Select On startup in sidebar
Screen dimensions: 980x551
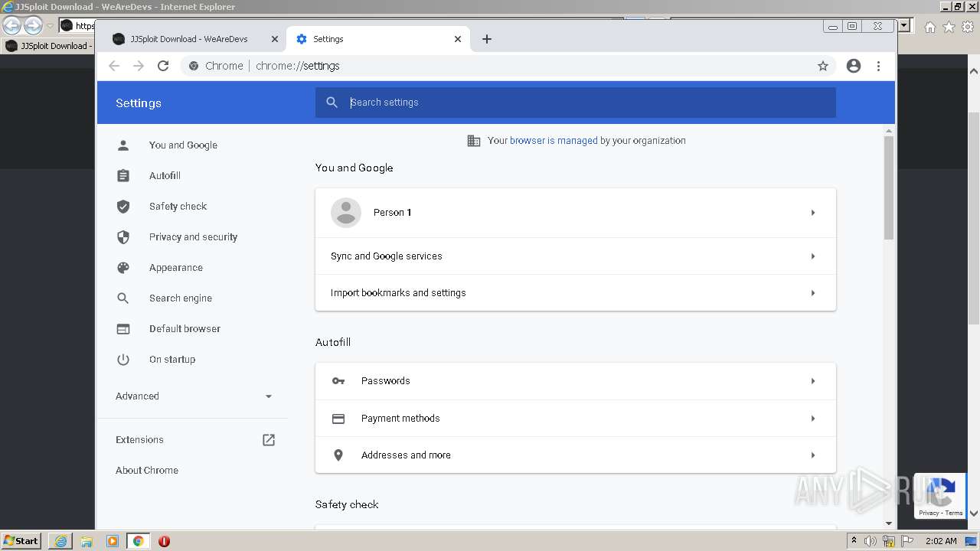172,359
